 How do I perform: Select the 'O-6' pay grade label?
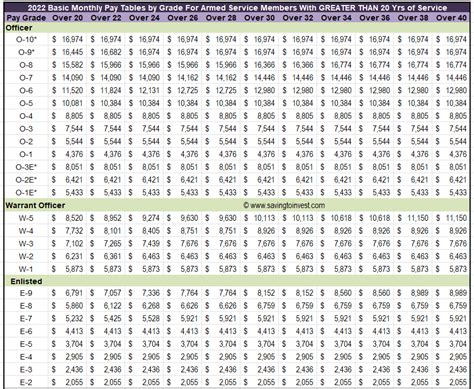26,91
